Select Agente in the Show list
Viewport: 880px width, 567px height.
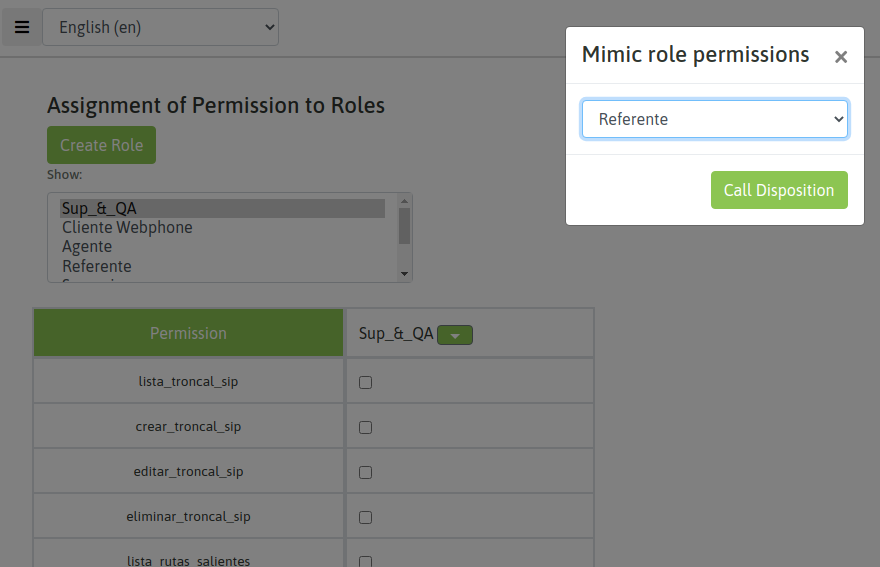(222, 246)
